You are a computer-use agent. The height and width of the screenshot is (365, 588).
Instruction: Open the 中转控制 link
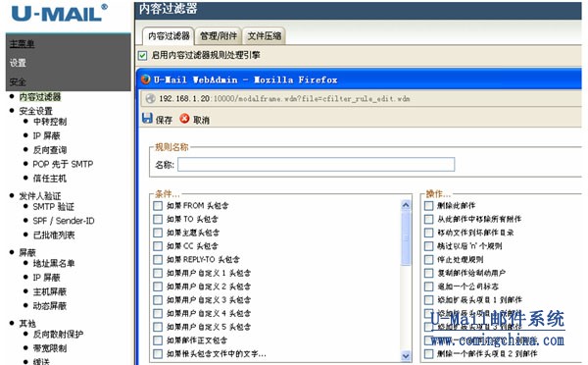pyautogui.click(x=50, y=122)
